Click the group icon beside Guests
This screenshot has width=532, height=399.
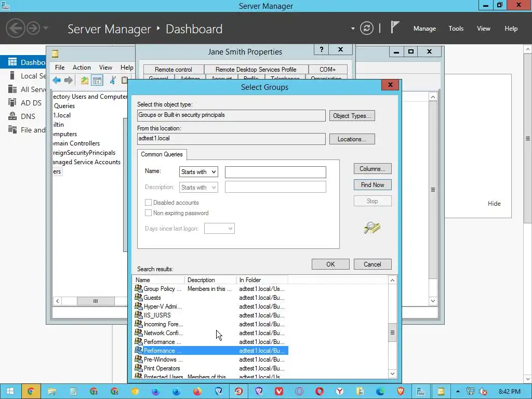(x=138, y=297)
